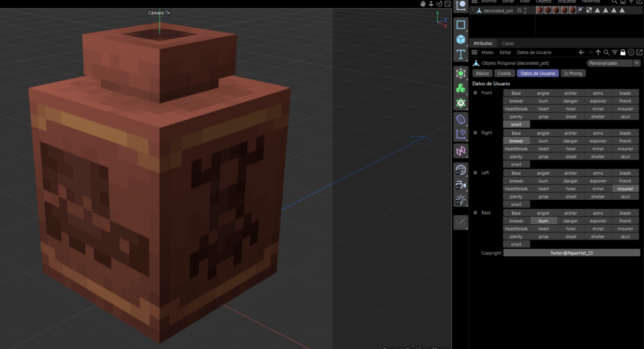Toggle the viewport maximize icon

[x=448, y=4]
